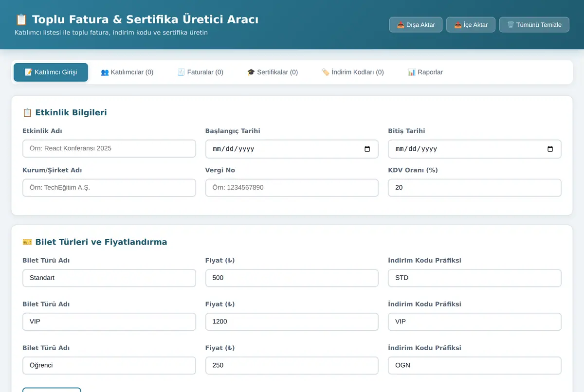
Task: Select the Sertifikalar (0) tab
Action: [273, 72]
